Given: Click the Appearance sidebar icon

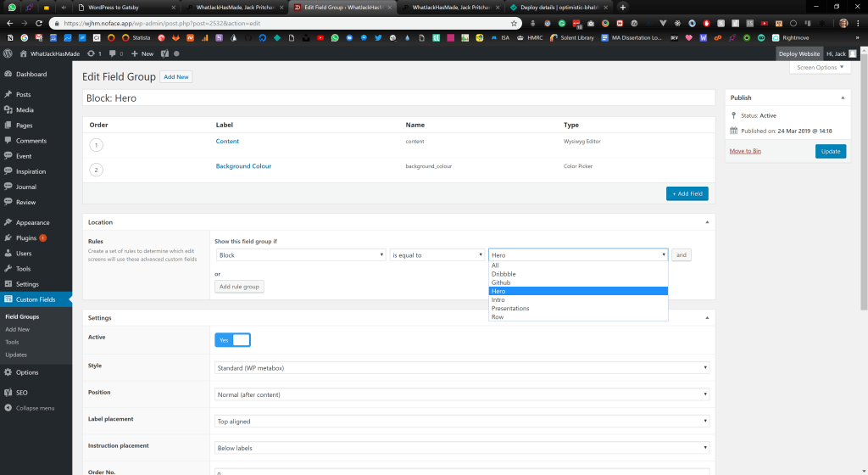Looking at the screenshot, I should click(x=8, y=222).
